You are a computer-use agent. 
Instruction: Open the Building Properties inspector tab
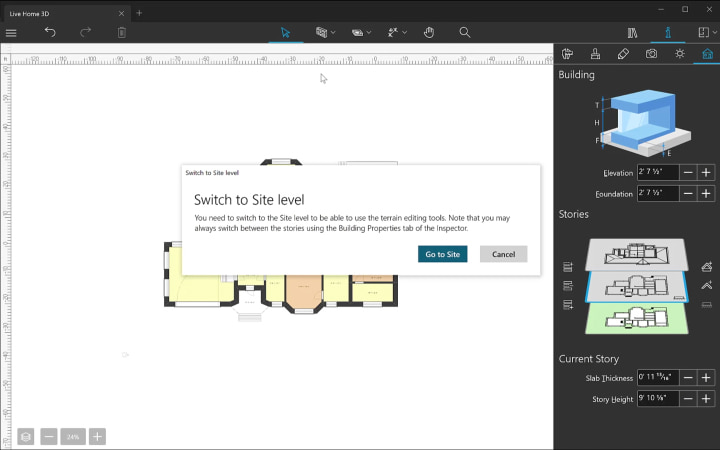pyautogui.click(x=707, y=54)
